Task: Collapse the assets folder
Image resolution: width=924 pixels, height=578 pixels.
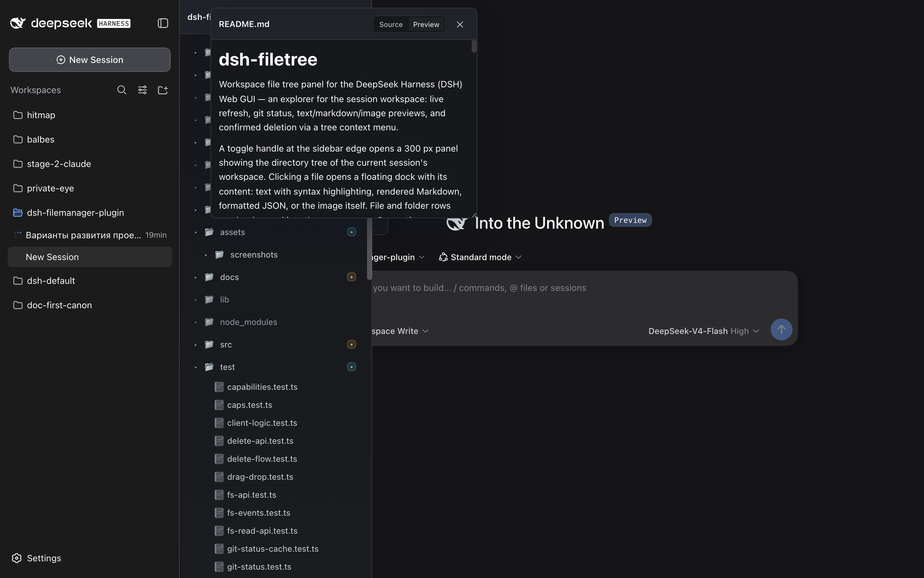Action: pyautogui.click(x=196, y=232)
